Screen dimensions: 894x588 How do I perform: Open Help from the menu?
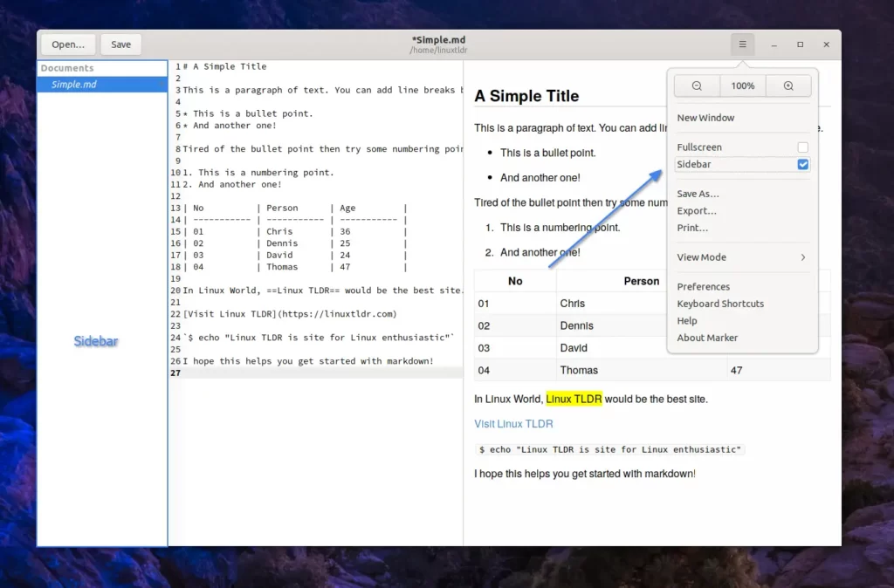tap(742, 321)
